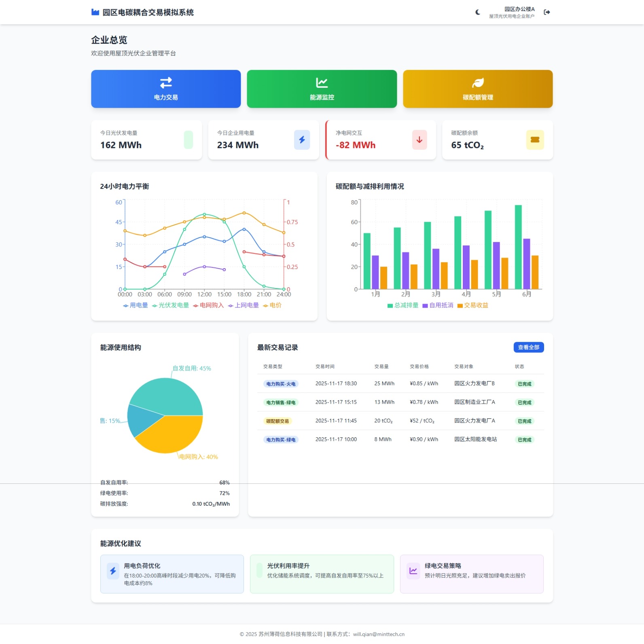Viewport: 644px width, 644px height.
Task: Click the red down arrow icon in 净电网交互
Action: pos(419,140)
